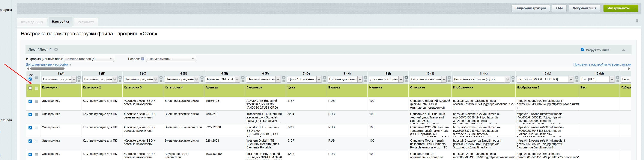
Task: Click the X icon on column 5 (E)
Action: [x=243, y=81]
